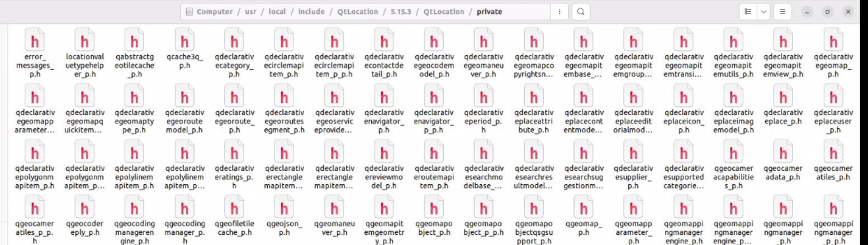Click the disk icon beside Computer

point(189,12)
